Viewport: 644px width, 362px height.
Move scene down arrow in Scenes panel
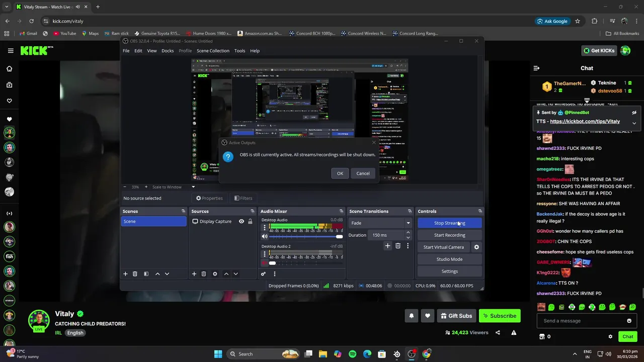coord(167,274)
